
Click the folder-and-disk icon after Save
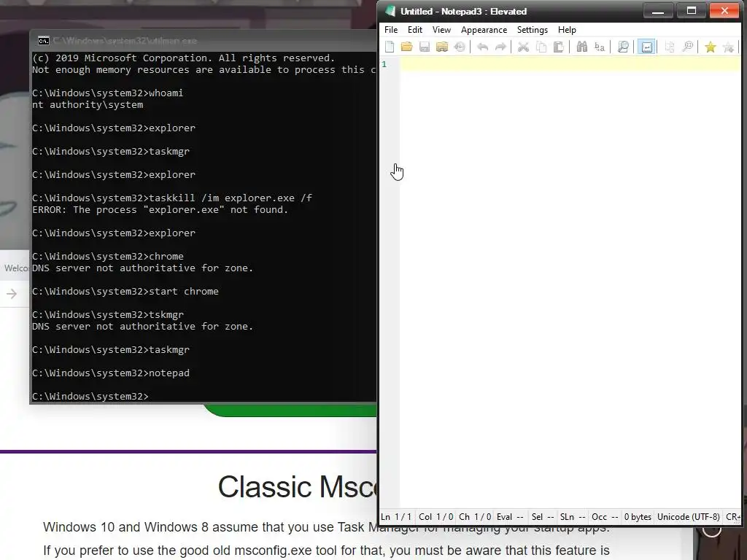442,47
